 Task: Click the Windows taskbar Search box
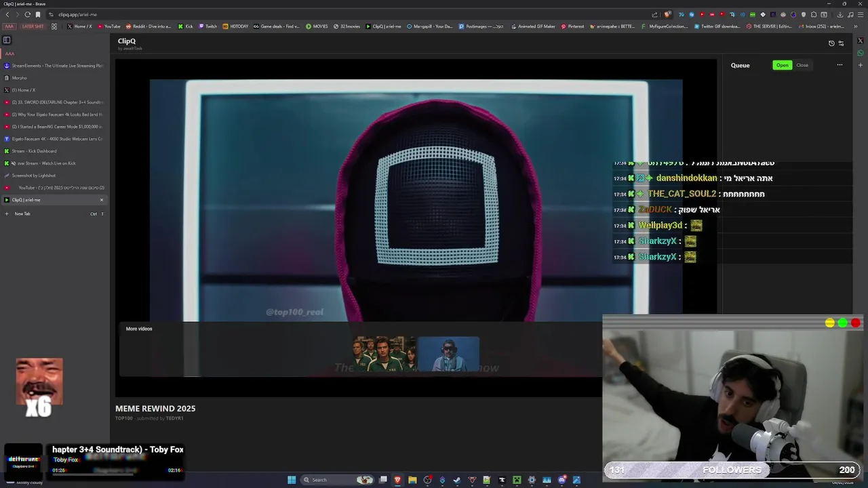(x=337, y=480)
